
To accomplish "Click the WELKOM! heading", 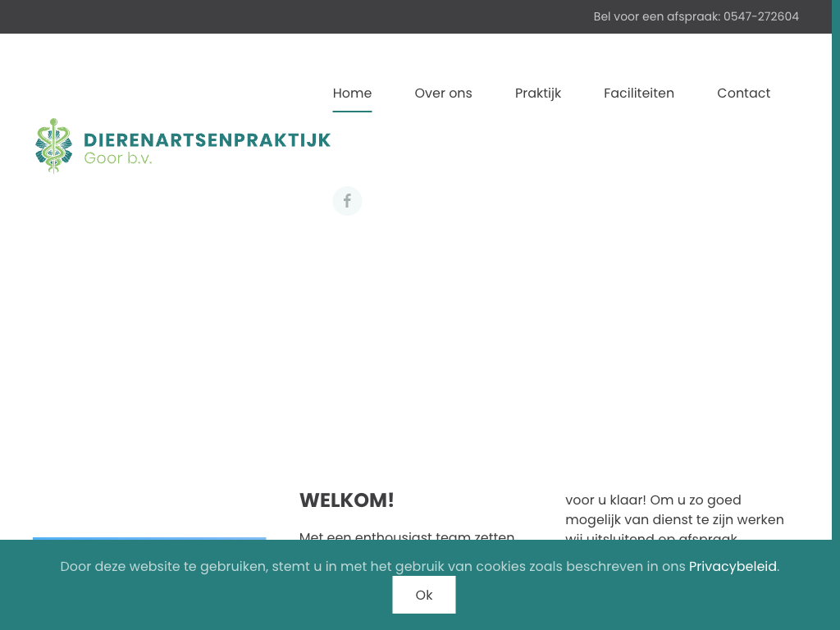I will (x=346, y=500).
